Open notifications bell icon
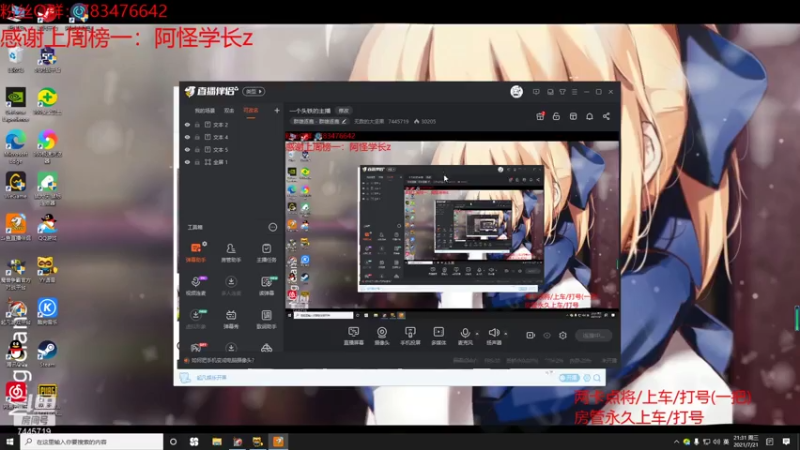The height and width of the screenshot is (450, 800). tap(589, 116)
